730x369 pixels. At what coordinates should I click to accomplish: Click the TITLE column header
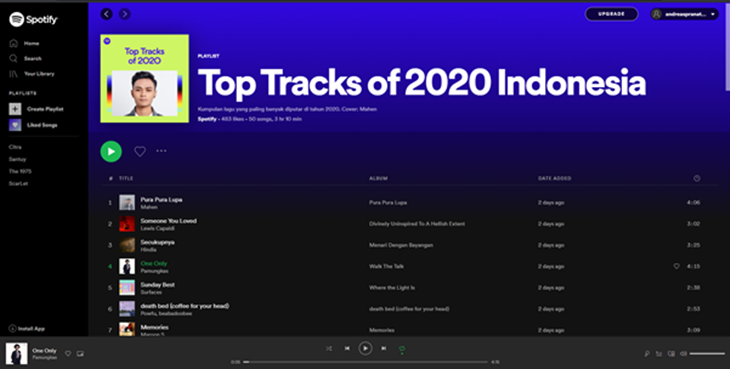click(x=126, y=178)
